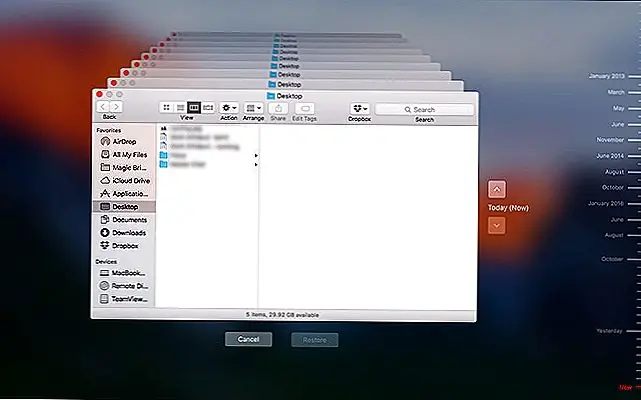
Task: Expand the first blue folder's arrow
Action: tap(256, 155)
